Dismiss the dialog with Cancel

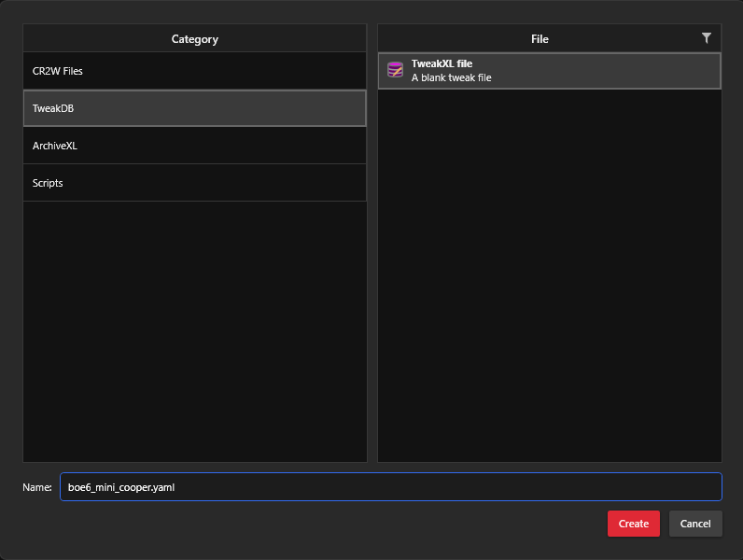click(695, 524)
